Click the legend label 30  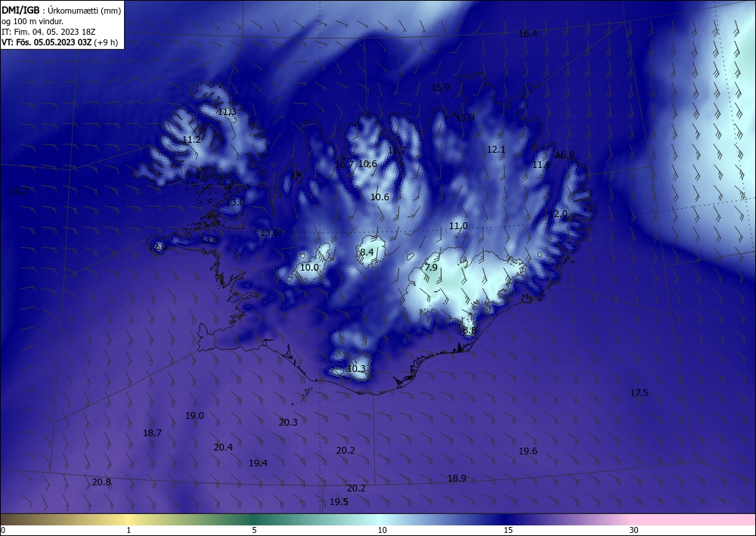pyautogui.click(x=634, y=531)
